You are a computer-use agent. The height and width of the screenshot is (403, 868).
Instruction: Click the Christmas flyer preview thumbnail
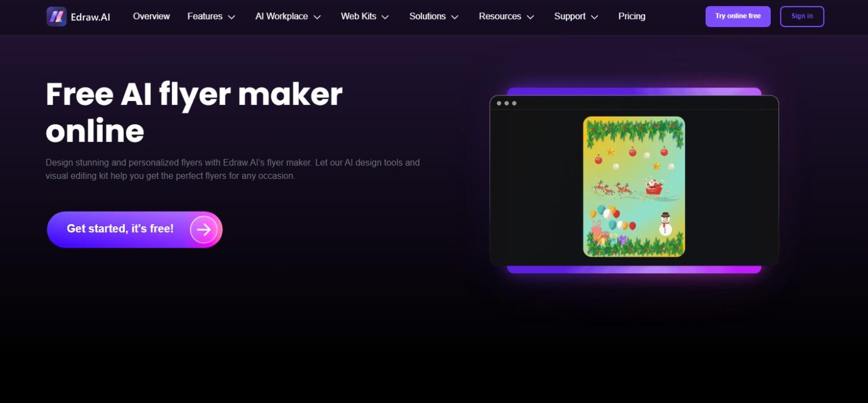pos(633,186)
